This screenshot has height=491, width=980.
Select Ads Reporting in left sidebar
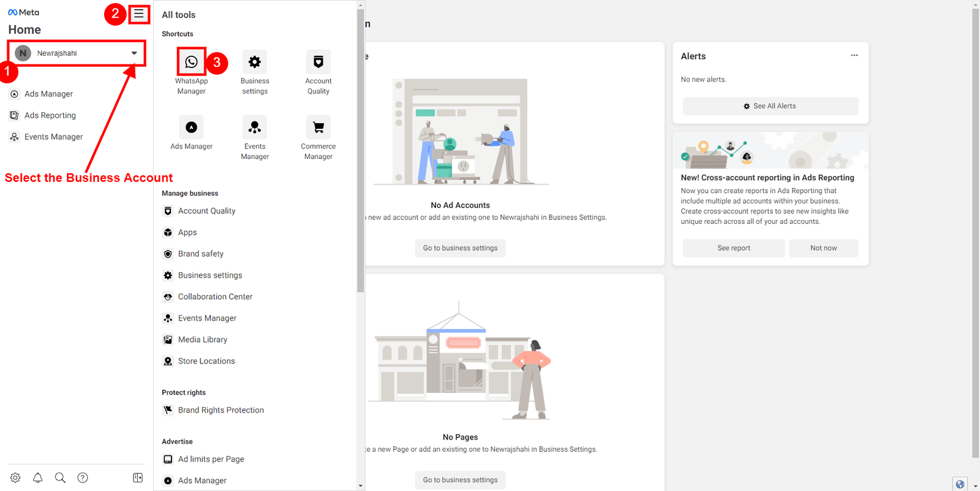coord(50,115)
